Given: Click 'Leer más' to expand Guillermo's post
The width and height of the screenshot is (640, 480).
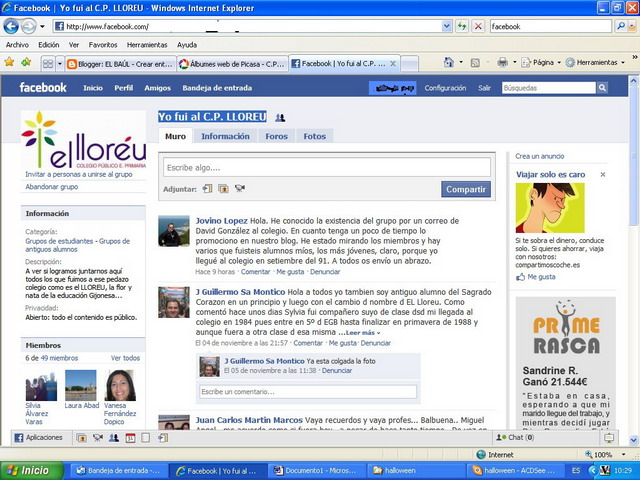Looking at the screenshot, I should [x=362, y=333].
